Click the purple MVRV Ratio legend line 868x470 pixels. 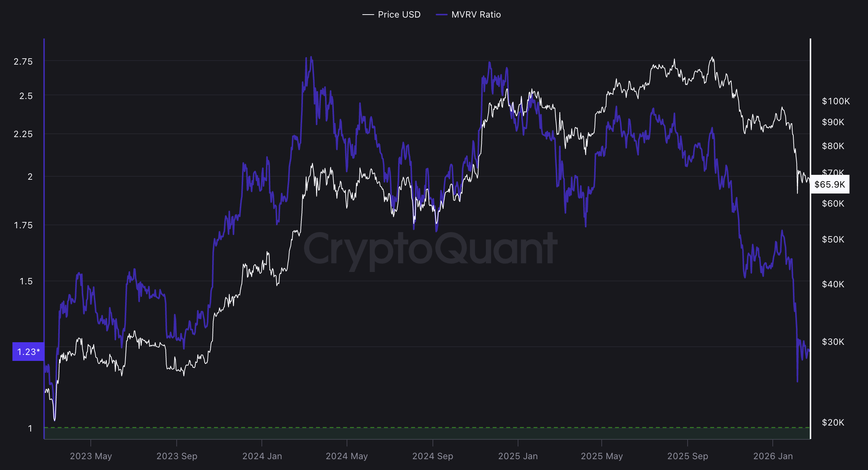pyautogui.click(x=441, y=15)
